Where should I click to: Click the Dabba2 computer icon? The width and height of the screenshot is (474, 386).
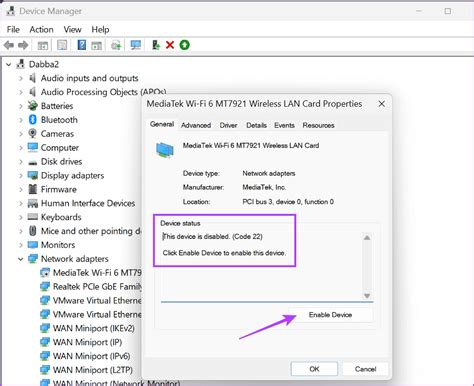point(21,64)
